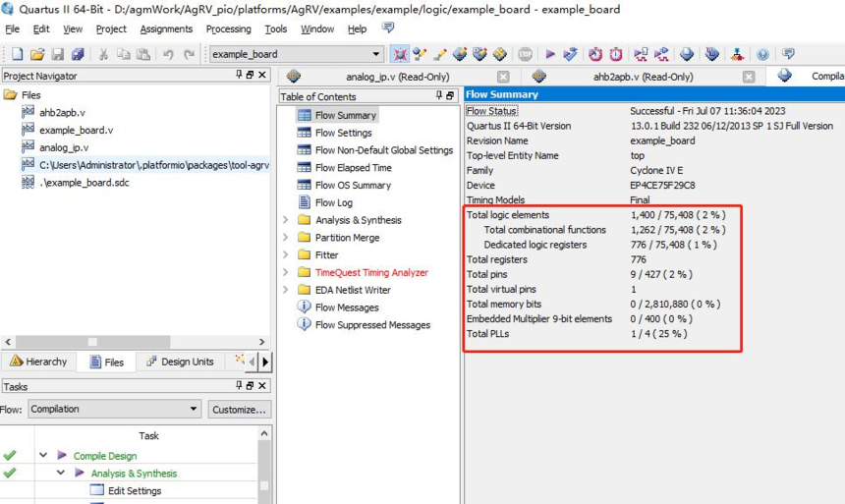Open the Assignments menu

click(x=166, y=29)
